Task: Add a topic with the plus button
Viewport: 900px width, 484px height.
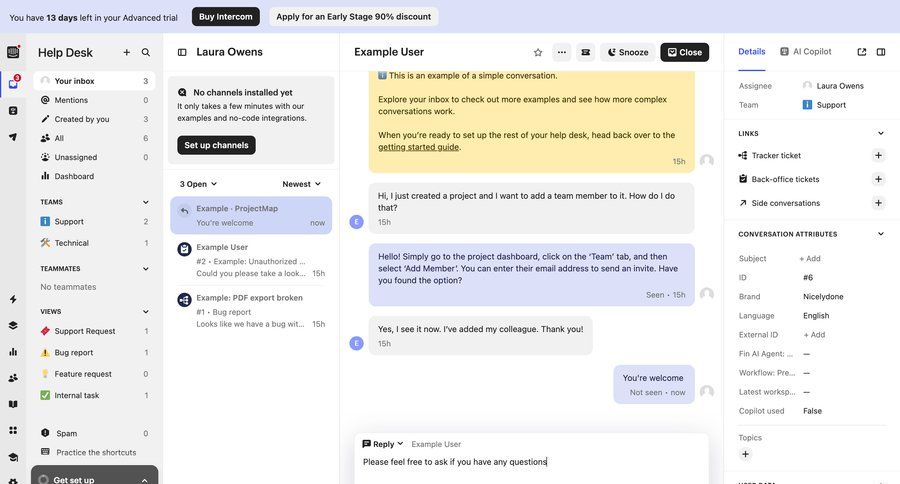Action: (745, 454)
